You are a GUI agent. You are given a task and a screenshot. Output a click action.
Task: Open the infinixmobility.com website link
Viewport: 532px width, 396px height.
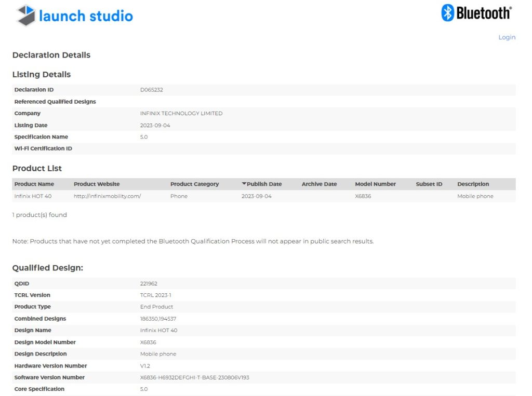tap(107, 196)
